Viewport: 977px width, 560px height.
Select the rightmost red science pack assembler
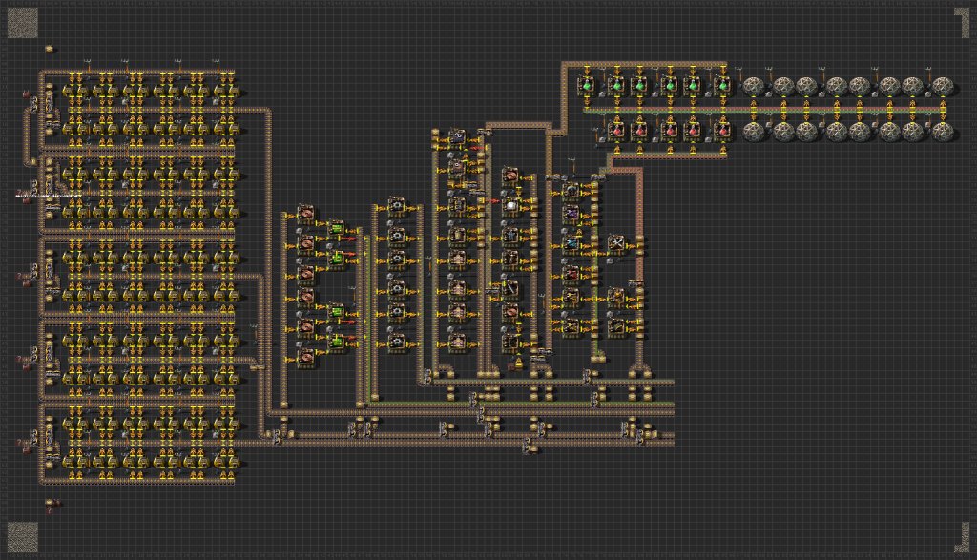(722, 131)
